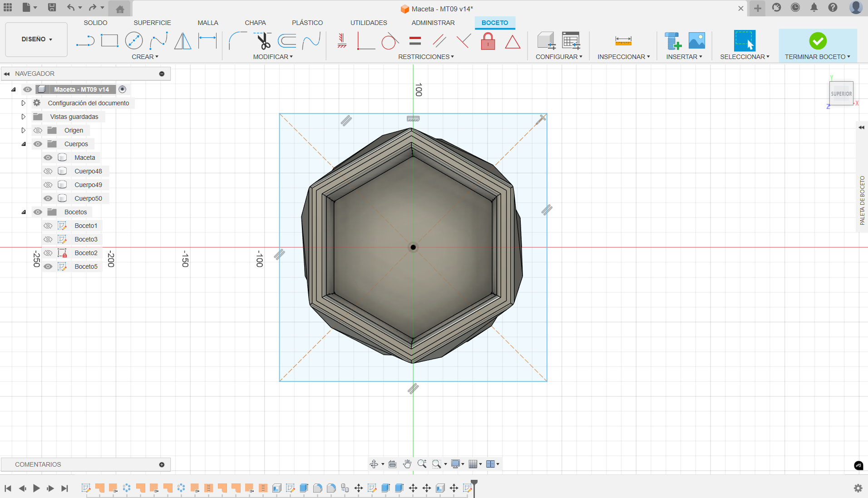Open the Measure tool

[623, 41]
